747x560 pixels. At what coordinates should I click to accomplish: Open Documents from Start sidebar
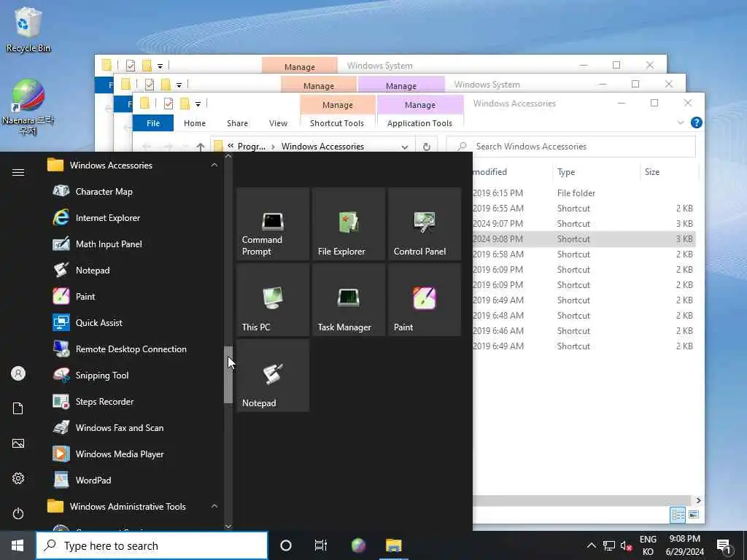(18, 408)
